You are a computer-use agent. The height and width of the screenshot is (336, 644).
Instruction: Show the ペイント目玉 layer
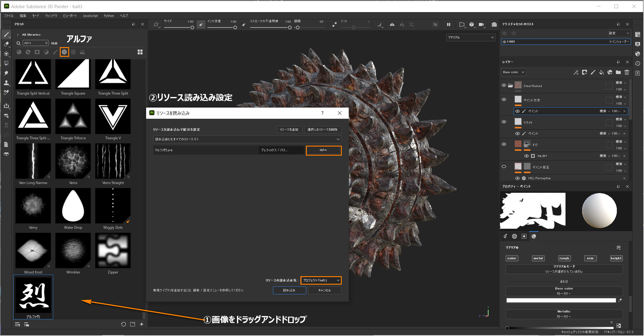point(504,166)
